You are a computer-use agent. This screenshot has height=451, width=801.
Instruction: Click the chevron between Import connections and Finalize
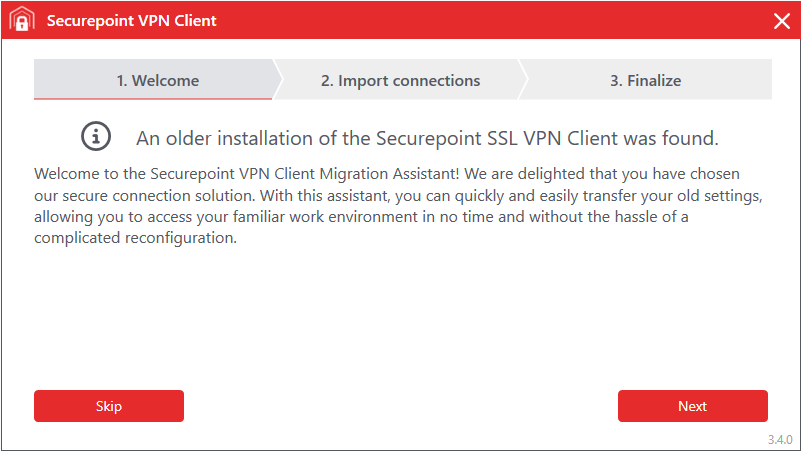524,80
